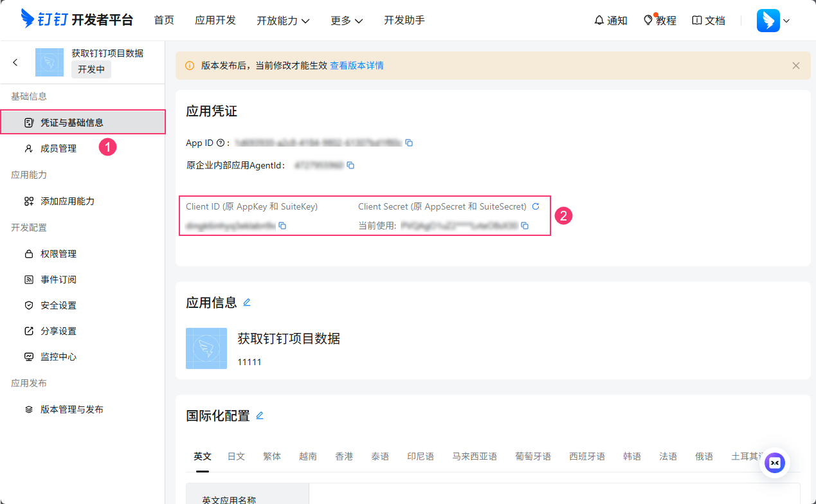Edit 国际化配置 with the pencil icon

click(x=260, y=415)
